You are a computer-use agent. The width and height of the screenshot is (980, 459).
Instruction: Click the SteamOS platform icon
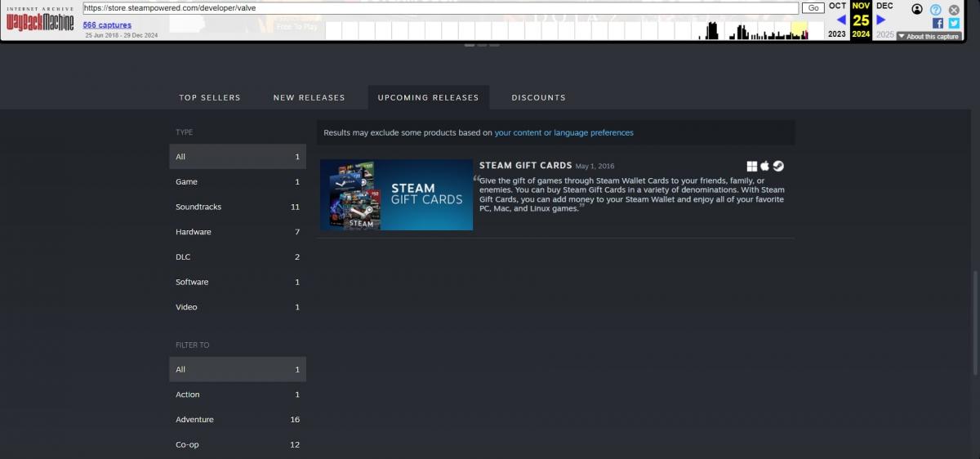[779, 167]
